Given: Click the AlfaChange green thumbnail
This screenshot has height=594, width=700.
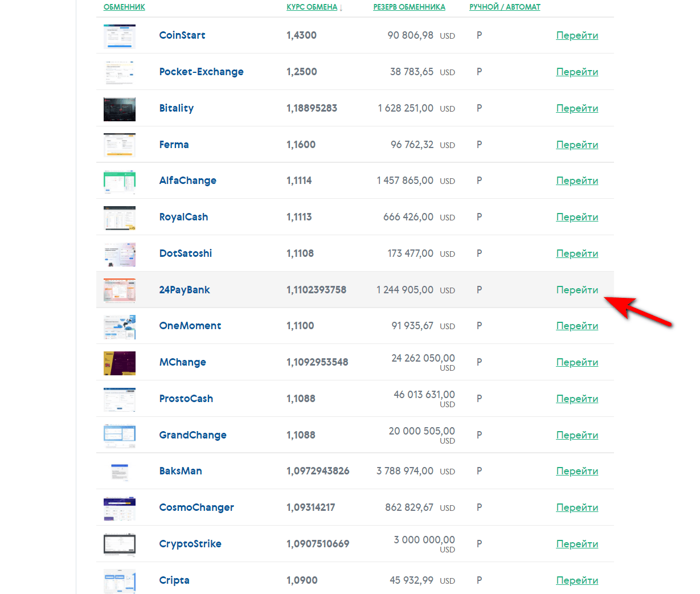Looking at the screenshot, I should point(120,181).
